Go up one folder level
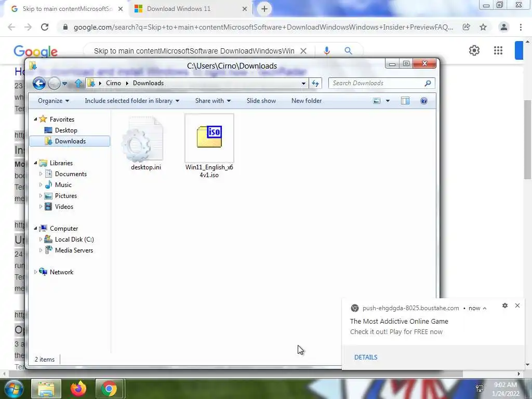Screen dimensions: 532x399 78,83
